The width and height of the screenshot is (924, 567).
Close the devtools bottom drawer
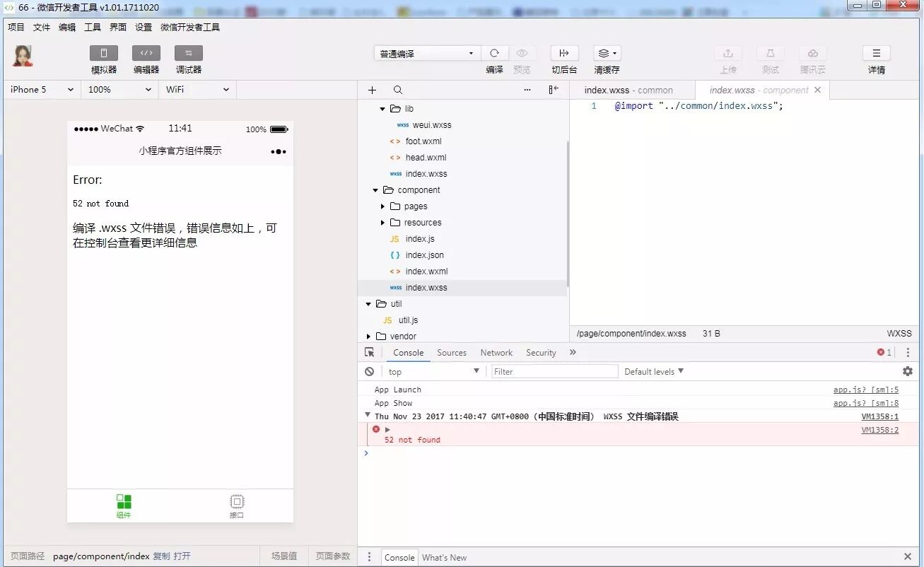908,557
